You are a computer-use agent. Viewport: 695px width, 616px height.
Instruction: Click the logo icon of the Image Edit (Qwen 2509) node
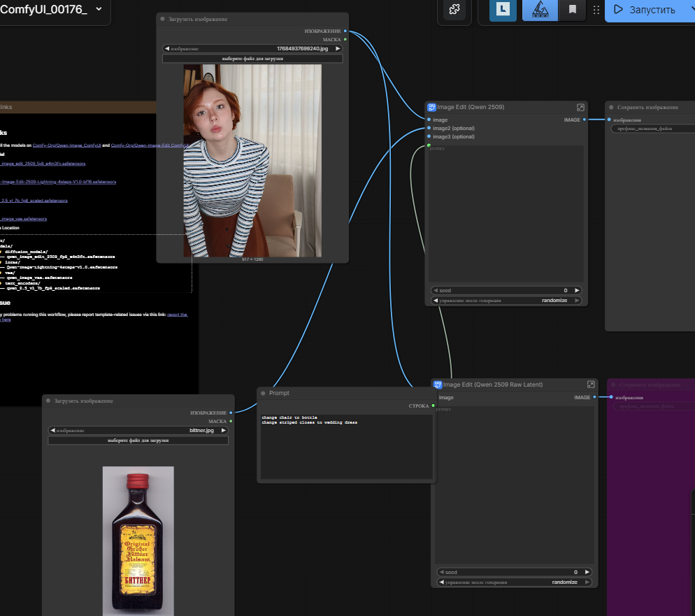click(x=431, y=108)
